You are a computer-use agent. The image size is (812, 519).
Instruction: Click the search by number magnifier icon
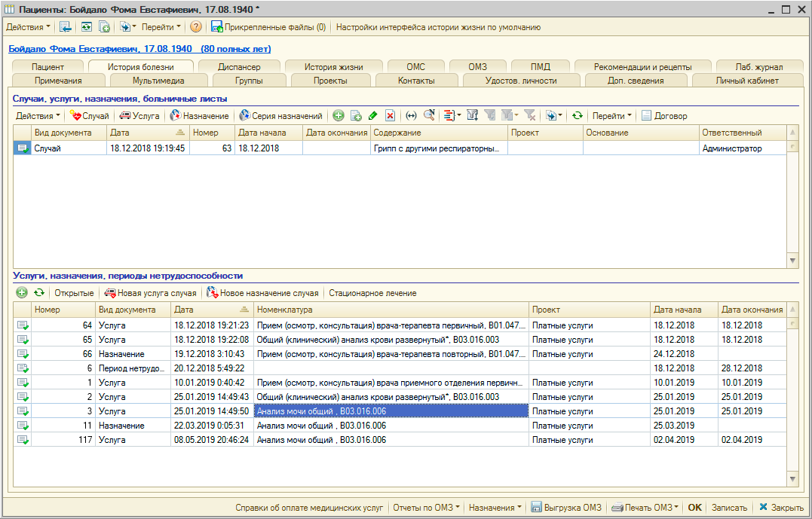tap(429, 116)
